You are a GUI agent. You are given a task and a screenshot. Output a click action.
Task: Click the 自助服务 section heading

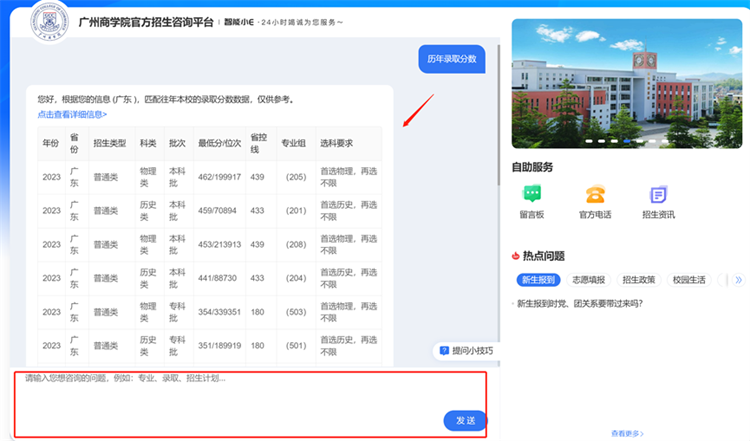click(x=532, y=167)
